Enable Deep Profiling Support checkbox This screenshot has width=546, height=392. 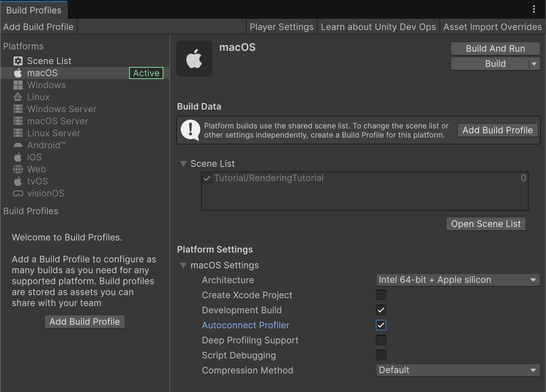(x=381, y=340)
